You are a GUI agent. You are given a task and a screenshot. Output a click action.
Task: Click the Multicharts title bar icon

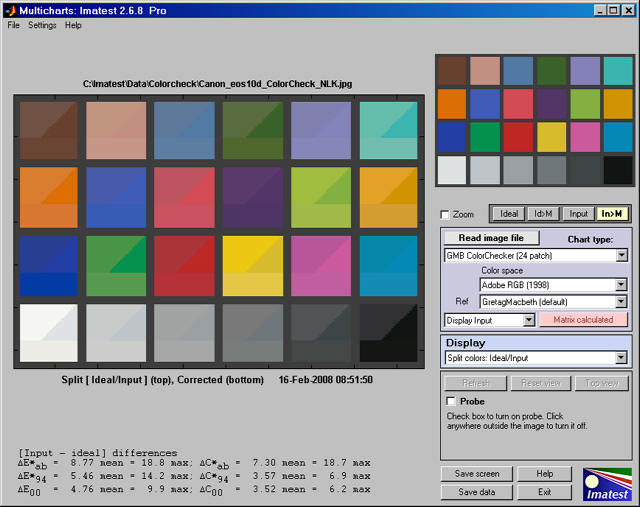11,10
